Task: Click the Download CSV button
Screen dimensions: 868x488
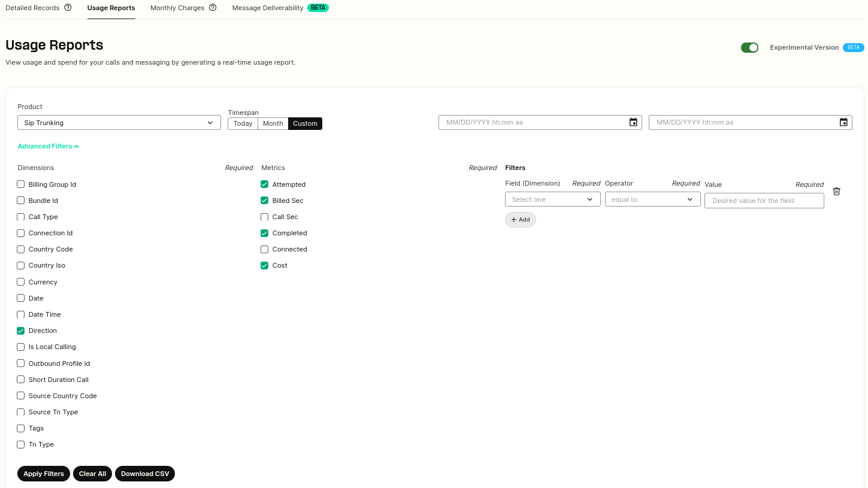Action: pos(145,474)
